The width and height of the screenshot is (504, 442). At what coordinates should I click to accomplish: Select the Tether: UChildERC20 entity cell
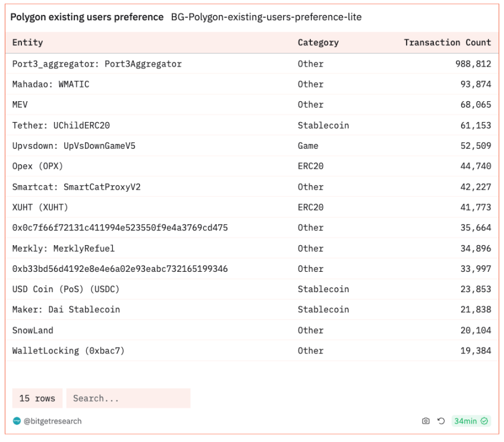[61, 126]
